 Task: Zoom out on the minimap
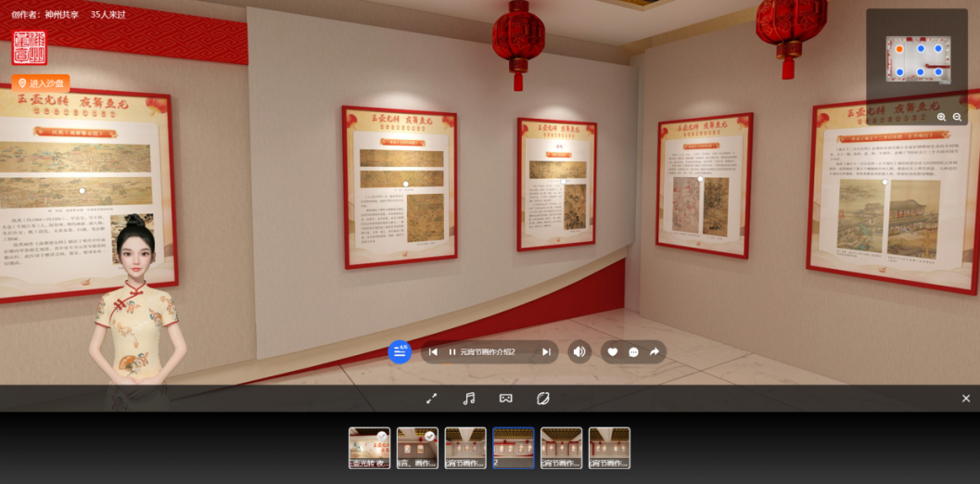pos(957,117)
